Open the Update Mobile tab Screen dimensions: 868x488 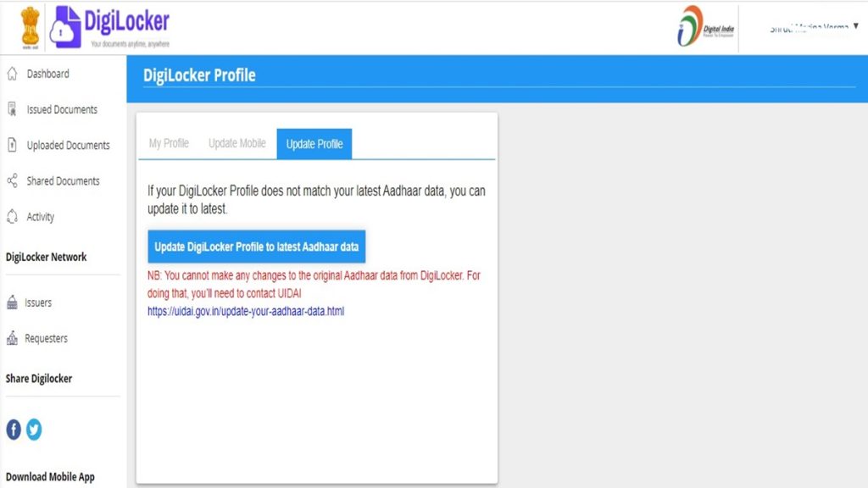pyautogui.click(x=236, y=143)
